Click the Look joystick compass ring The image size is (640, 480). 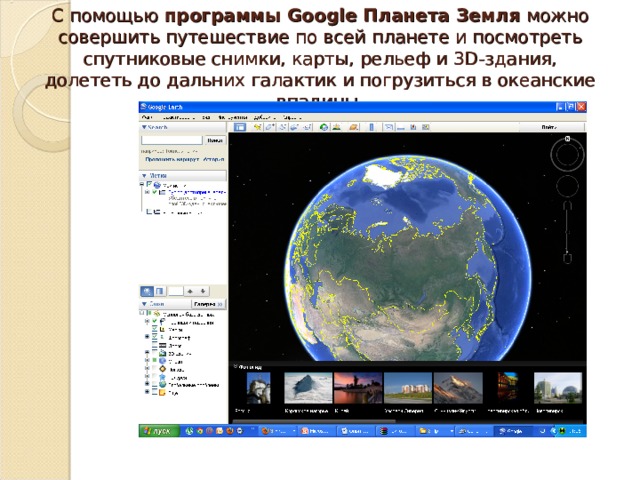pyautogui.click(x=567, y=155)
